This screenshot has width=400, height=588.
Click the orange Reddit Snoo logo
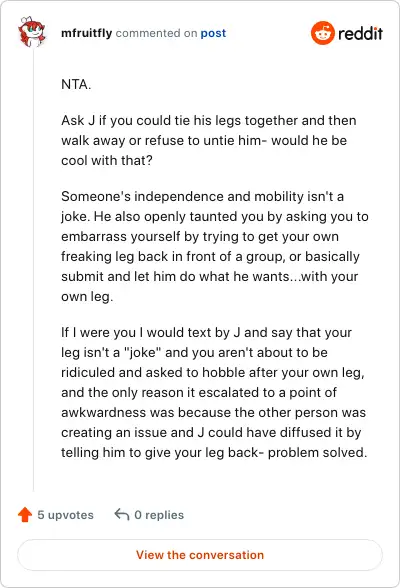(x=322, y=33)
